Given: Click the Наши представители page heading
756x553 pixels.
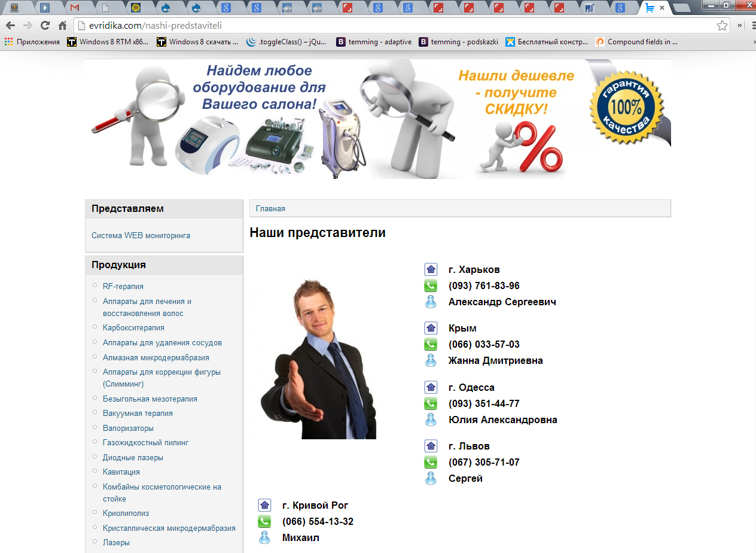Looking at the screenshot, I should click(318, 233).
